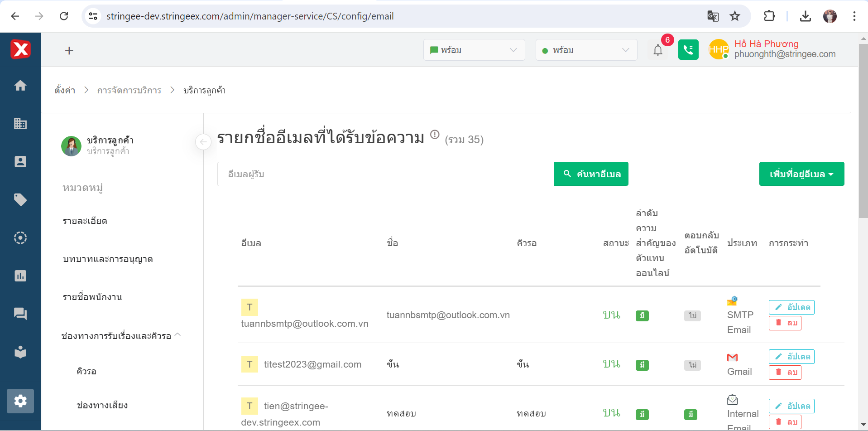Open the settings gear icon in sidebar
This screenshot has height=431, width=868.
20,401
